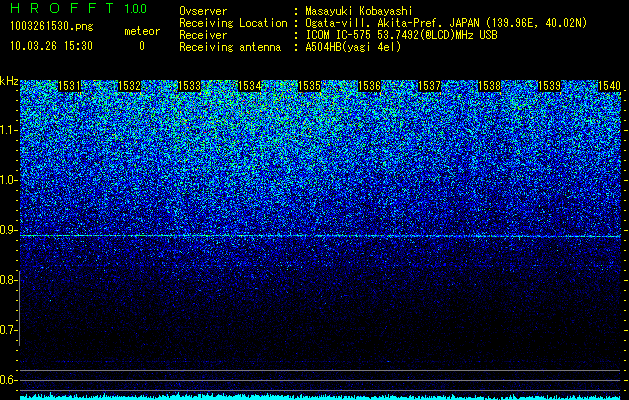Click the version number 1.0.0
The height and width of the screenshot is (400, 629).
pyautogui.click(x=136, y=8)
